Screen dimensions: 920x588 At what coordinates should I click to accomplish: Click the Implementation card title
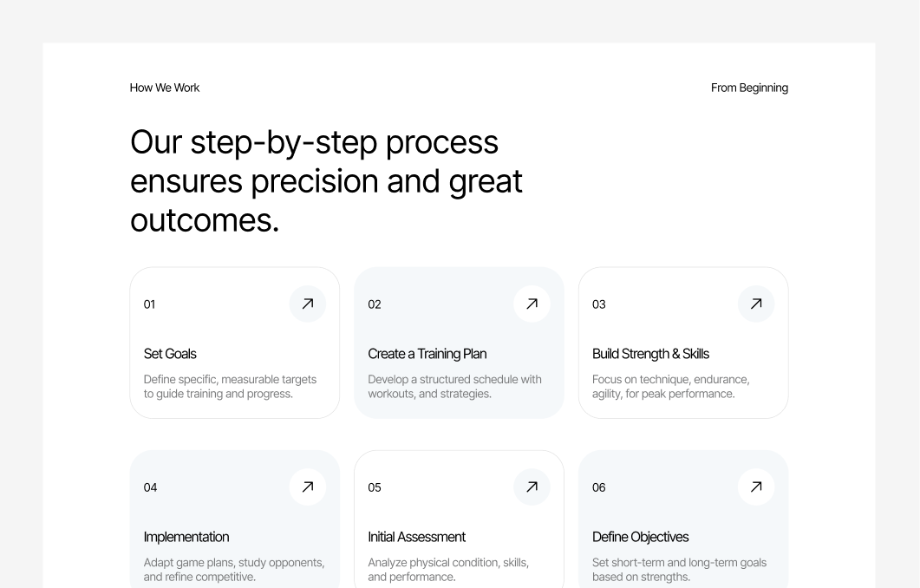click(x=186, y=537)
